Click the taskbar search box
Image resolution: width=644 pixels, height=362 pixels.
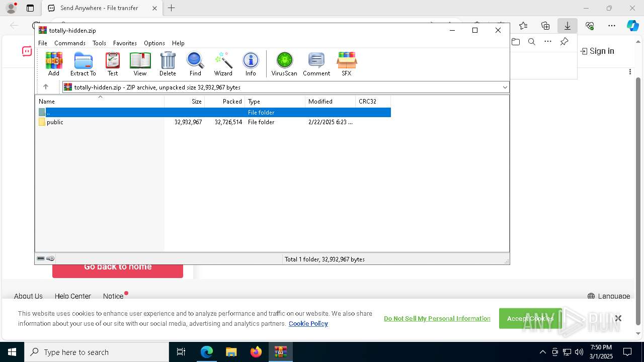coord(97,352)
